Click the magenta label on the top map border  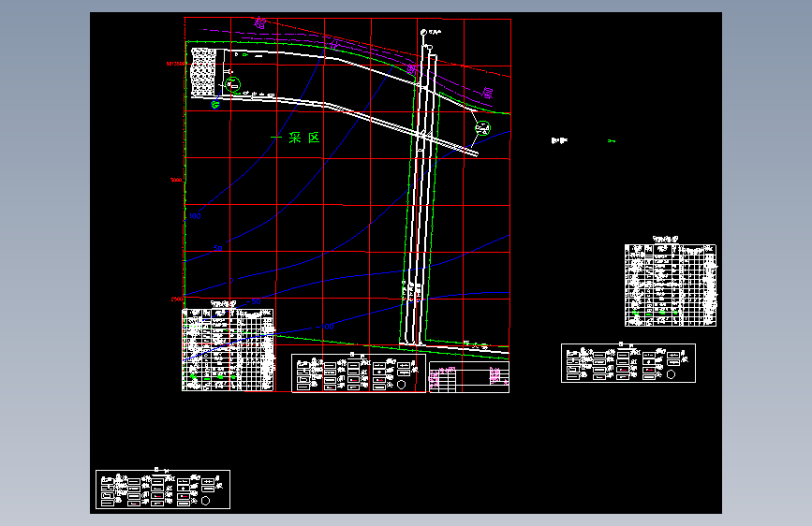point(260,22)
